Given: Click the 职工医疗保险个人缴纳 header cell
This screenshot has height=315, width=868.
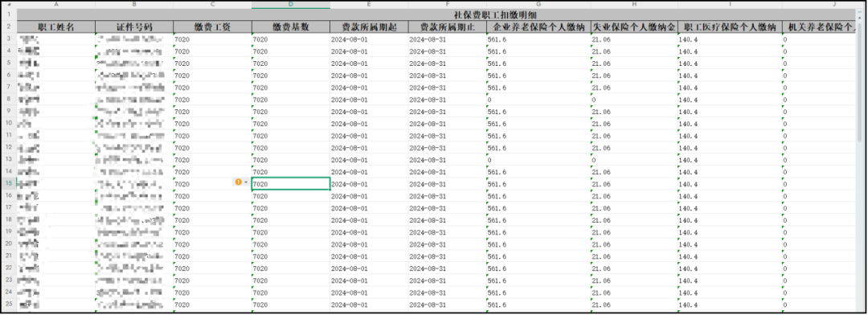Looking at the screenshot, I should [x=730, y=27].
